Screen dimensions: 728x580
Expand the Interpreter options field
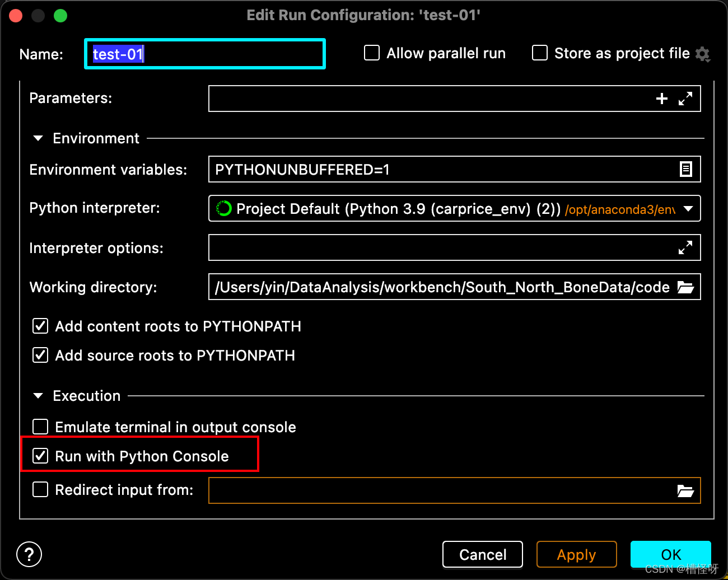pos(685,247)
